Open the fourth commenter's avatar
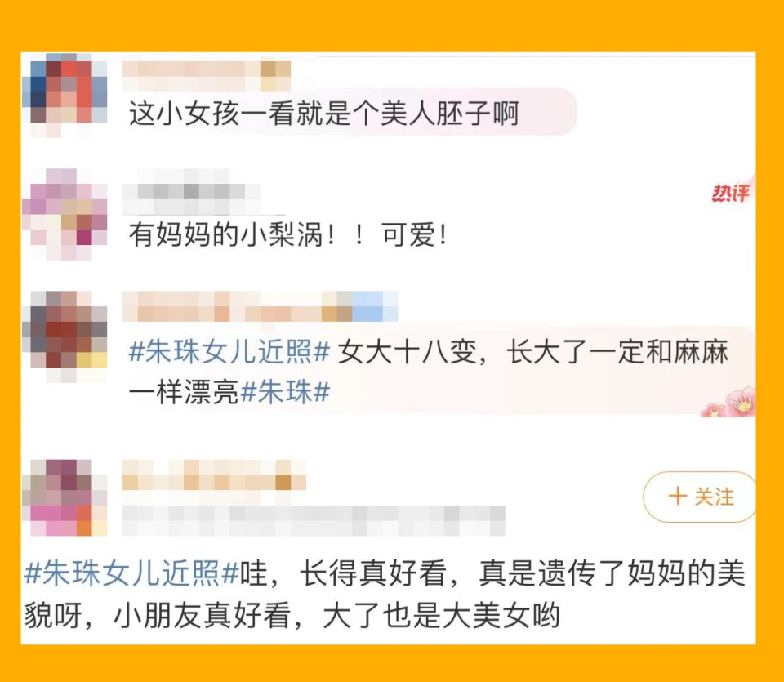784x682 pixels. click(x=65, y=497)
